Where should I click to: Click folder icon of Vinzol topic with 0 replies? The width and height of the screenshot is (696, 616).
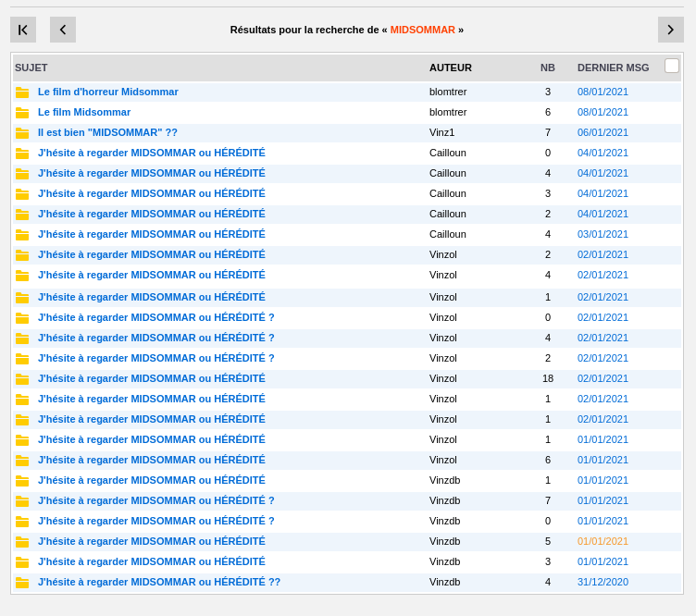click(22, 318)
